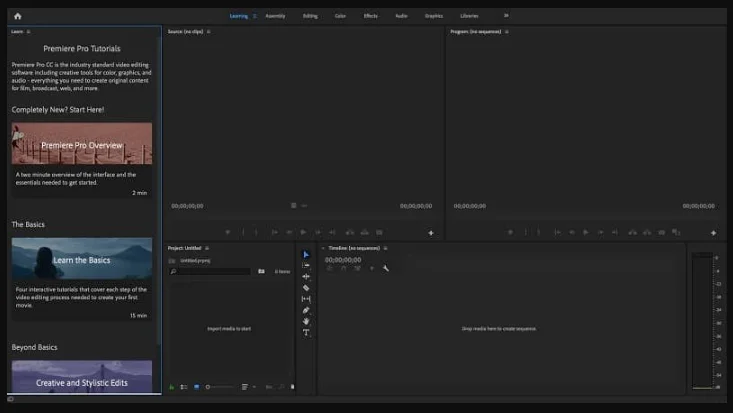Viewport: 733px width, 413px height.
Task: Open the Source panel menu
Action: (x=208, y=32)
